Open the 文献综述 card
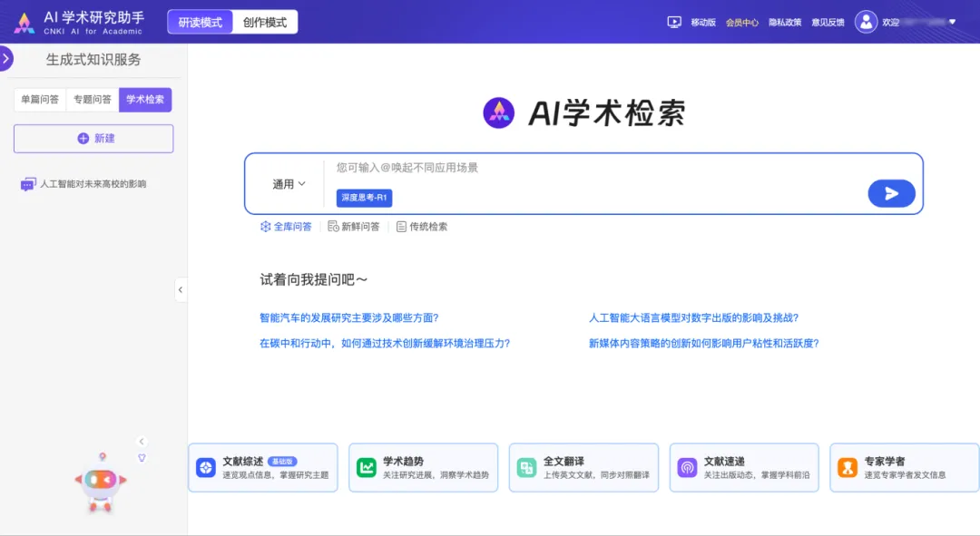Image resolution: width=980 pixels, height=536 pixels. tap(263, 468)
